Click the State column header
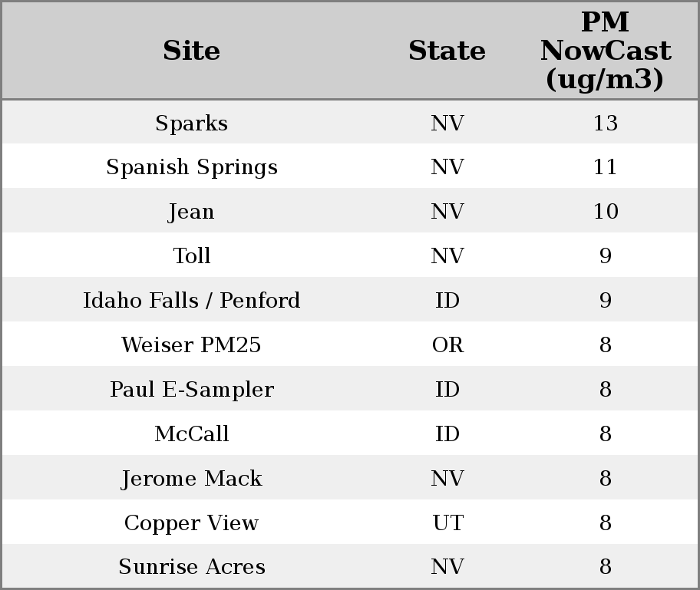Viewport: 700px width, 590px height. coord(447,51)
